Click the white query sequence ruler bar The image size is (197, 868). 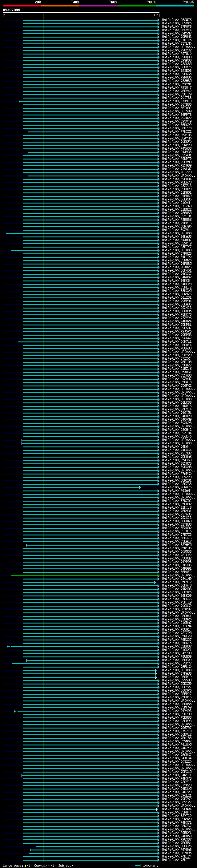[81, 12]
